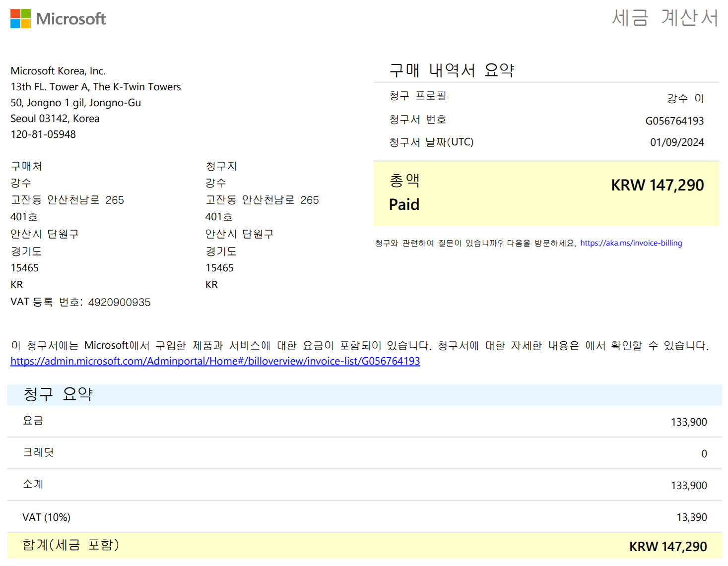Click the 크레딧 row value 0
This screenshot has width=728, height=566.
704,454
